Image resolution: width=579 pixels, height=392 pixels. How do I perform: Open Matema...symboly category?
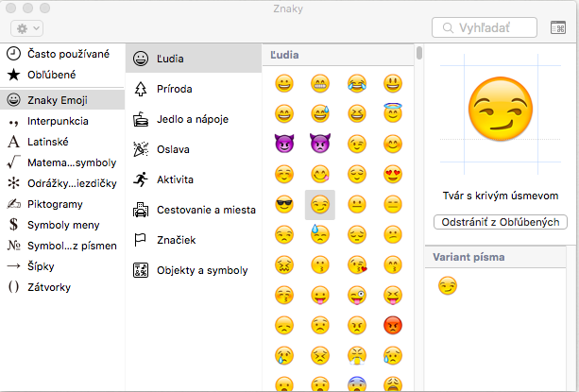62,162
